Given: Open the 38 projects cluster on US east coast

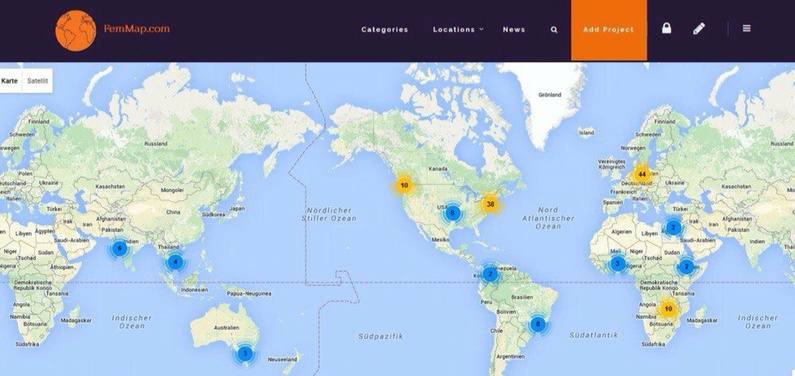Looking at the screenshot, I should (490, 204).
